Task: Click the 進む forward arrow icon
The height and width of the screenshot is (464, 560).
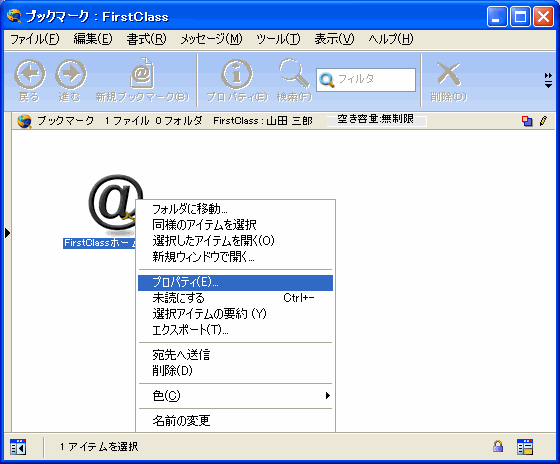Action: pos(70,75)
